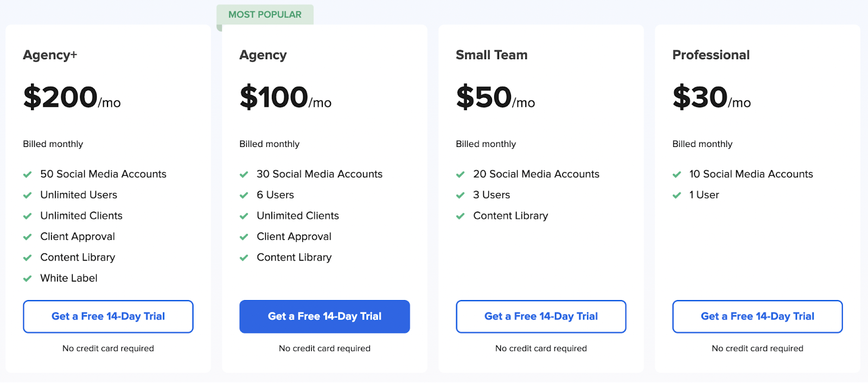Get a Free 14-Day Trial for Agency
The image size is (868, 383).
pyautogui.click(x=324, y=316)
